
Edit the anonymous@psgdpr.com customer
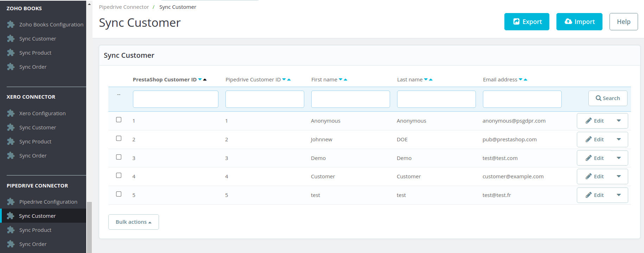pyautogui.click(x=594, y=121)
